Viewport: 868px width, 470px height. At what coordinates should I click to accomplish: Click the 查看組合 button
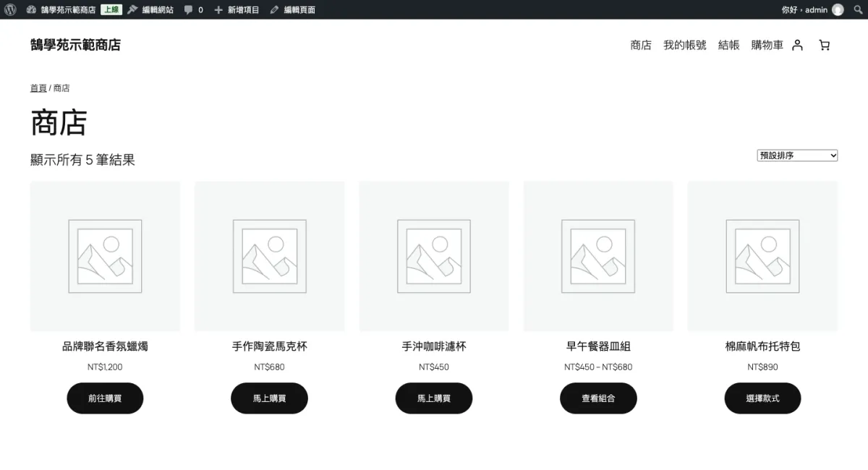pyautogui.click(x=598, y=398)
